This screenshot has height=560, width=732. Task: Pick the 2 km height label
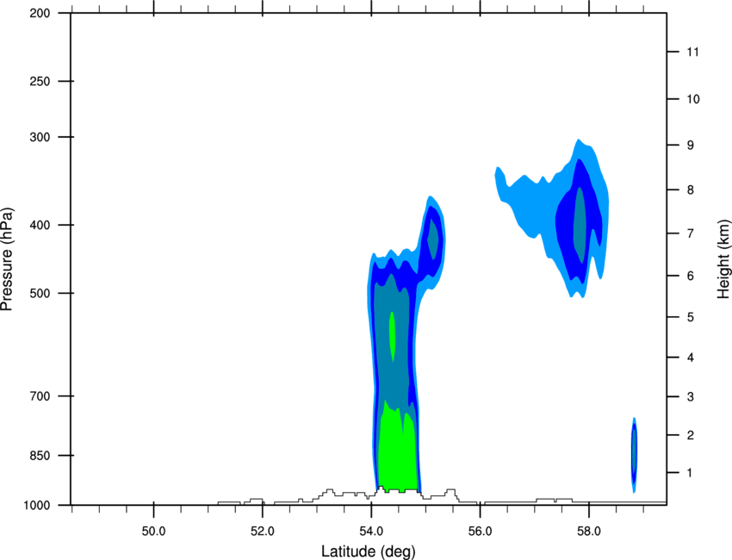(691, 435)
